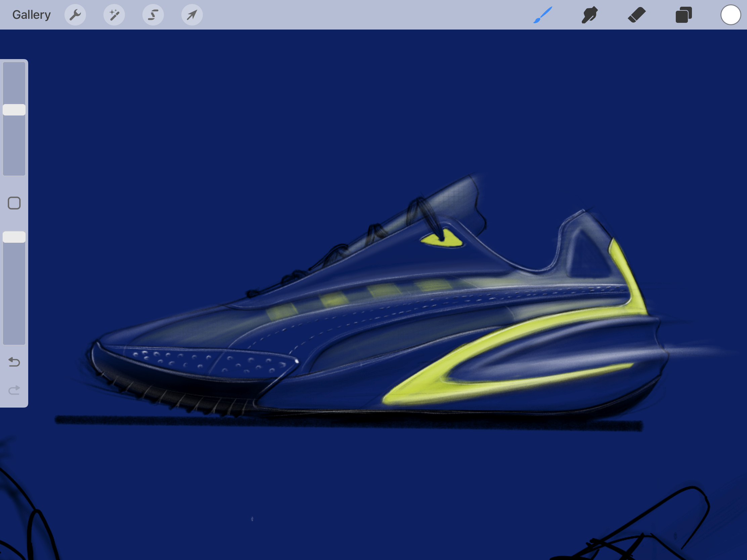Image resolution: width=747 pixels, height=560 pixels.
Task: Activate the Selection tool
Action: tap(153, 15)
